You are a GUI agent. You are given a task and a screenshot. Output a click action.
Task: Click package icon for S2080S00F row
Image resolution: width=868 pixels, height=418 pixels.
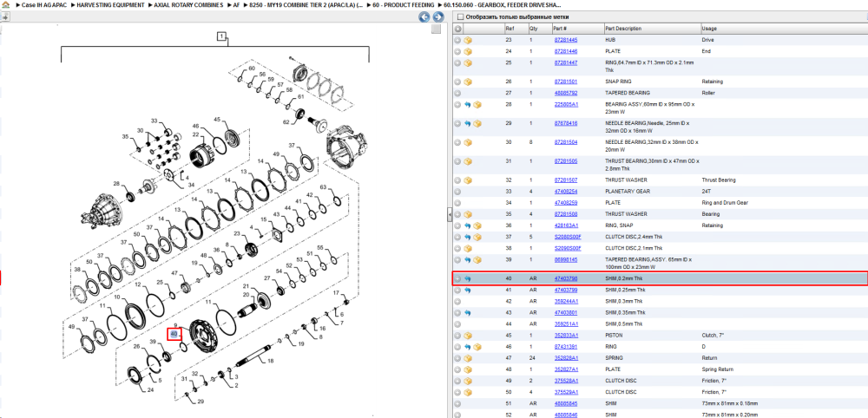pos(477,238)
